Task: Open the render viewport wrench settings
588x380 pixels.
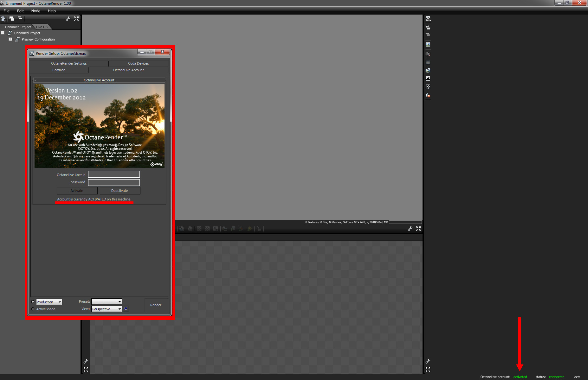Action: pos(410,229)
